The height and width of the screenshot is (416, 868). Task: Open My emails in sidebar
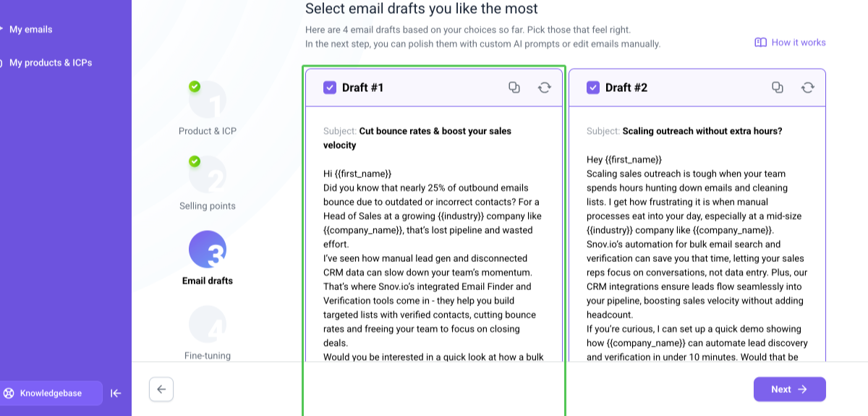(30, 30)
